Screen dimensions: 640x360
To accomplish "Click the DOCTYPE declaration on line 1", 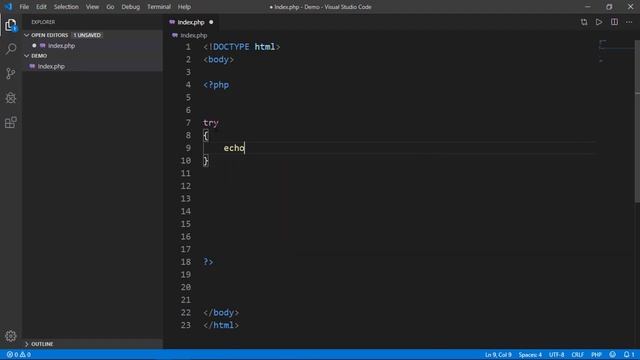I will [x=242, y=47].
